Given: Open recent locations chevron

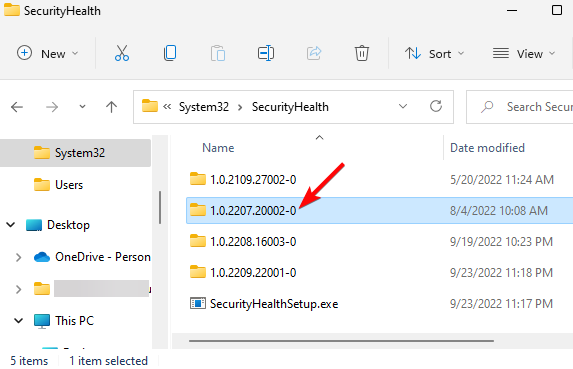Looking at the screenshot, I should pyautogui.click(x=82, y=107).
